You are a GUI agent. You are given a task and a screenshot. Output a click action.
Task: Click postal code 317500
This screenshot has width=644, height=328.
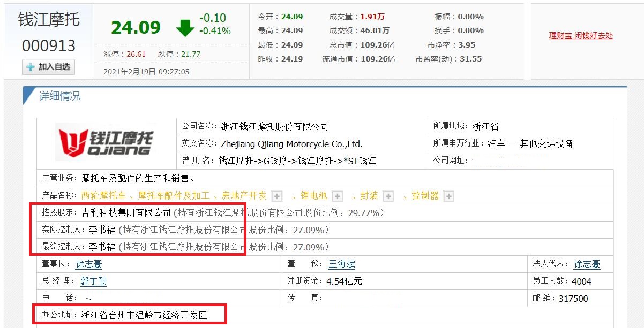[573, 299]
